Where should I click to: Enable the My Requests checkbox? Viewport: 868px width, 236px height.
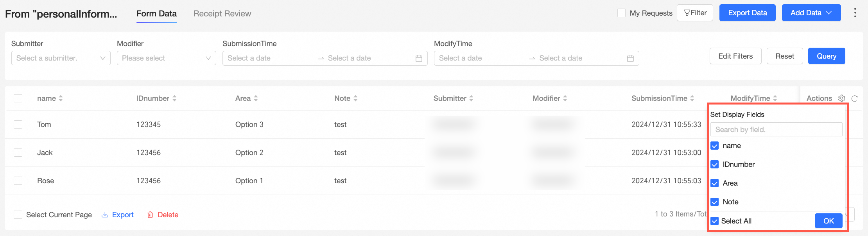(621, 13)
